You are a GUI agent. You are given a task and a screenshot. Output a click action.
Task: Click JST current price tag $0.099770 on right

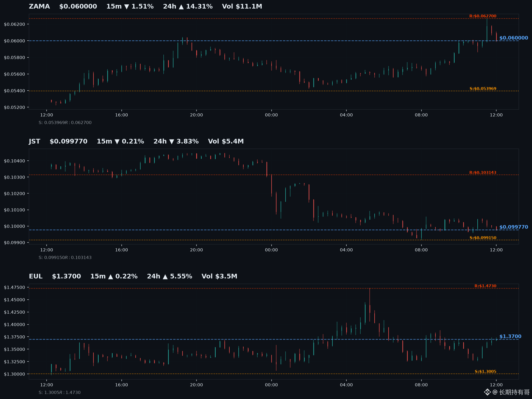pyautogui.click(x=514, y=227)
